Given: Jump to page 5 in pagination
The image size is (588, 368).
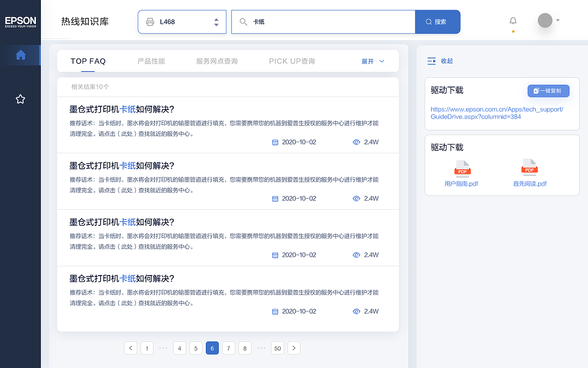Looking at the screenshot, I should pyautogui.click(x=196, y=348).
